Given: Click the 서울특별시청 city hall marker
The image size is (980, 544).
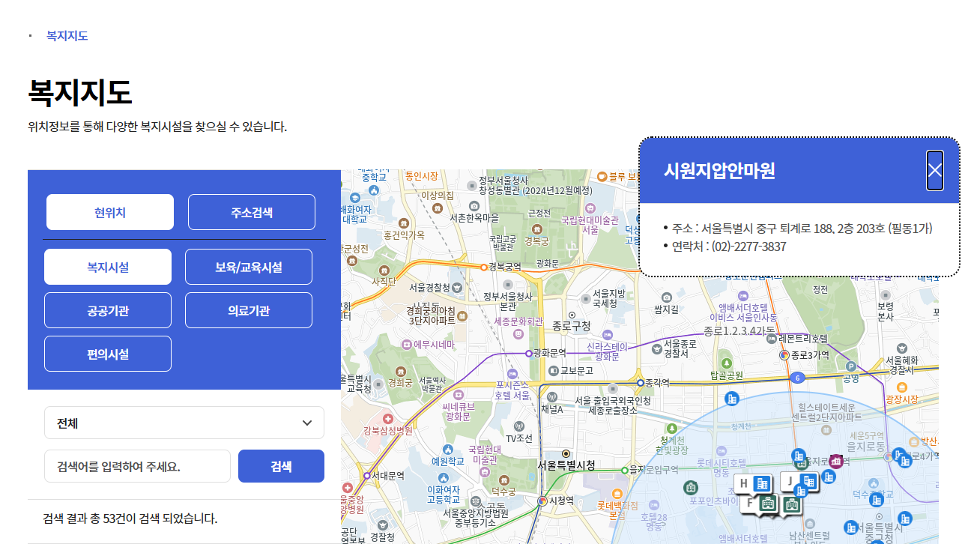Looking at the screenshot, I should coord(566,453).
